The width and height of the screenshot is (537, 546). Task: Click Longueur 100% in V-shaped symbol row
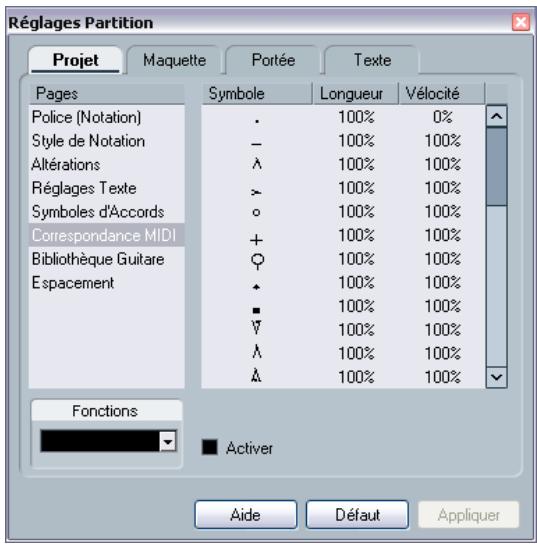[x=356, y=330]
